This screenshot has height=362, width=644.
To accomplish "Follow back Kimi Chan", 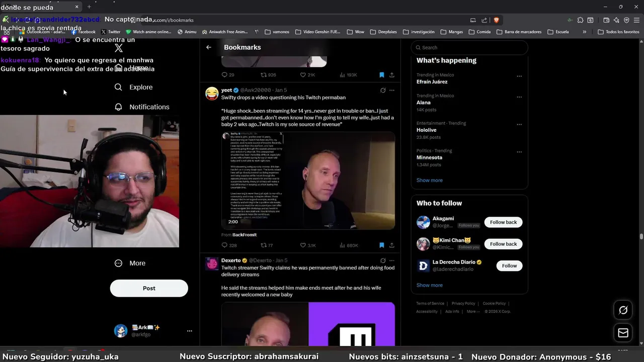I will pyautogui.click(x=503, y=244).
